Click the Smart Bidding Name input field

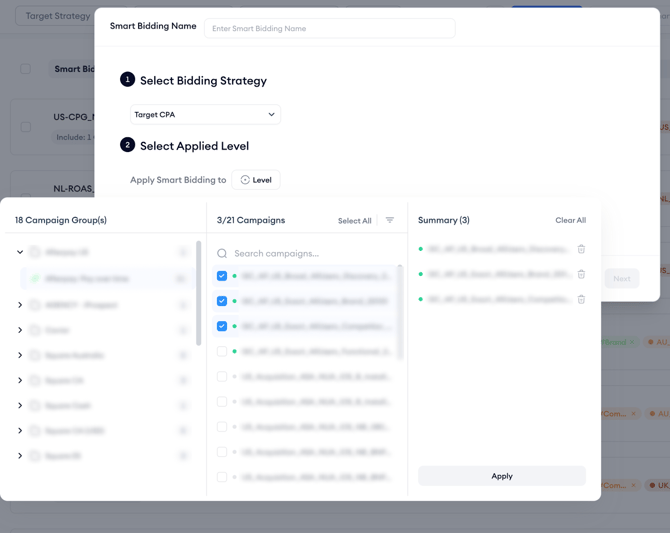click(x=329, y=29)
